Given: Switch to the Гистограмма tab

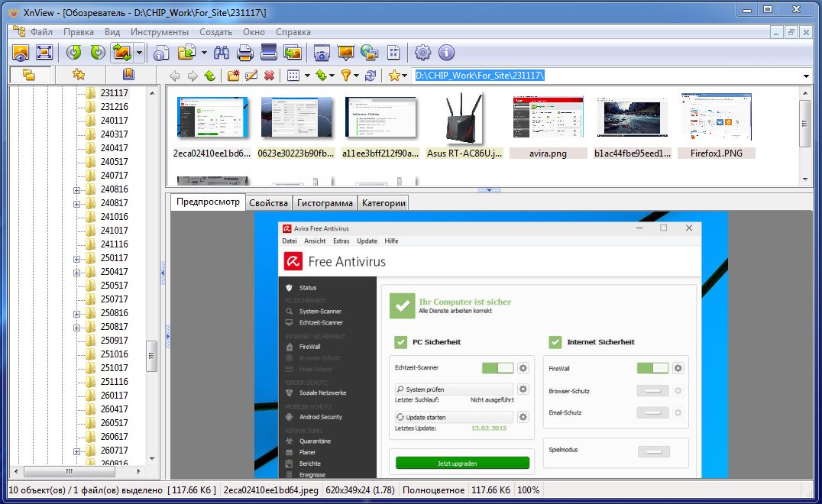Looking at the screenshot, I should [325, 202].
